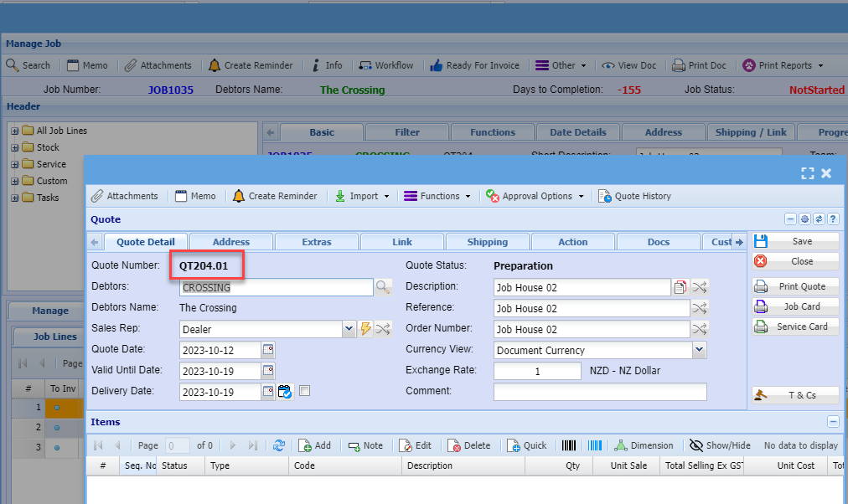
Task: Open Quote History
Action: pos(634,196)
